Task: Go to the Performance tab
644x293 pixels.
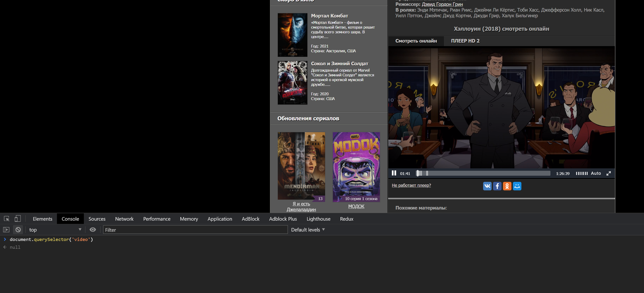Action: pos(157,219)
